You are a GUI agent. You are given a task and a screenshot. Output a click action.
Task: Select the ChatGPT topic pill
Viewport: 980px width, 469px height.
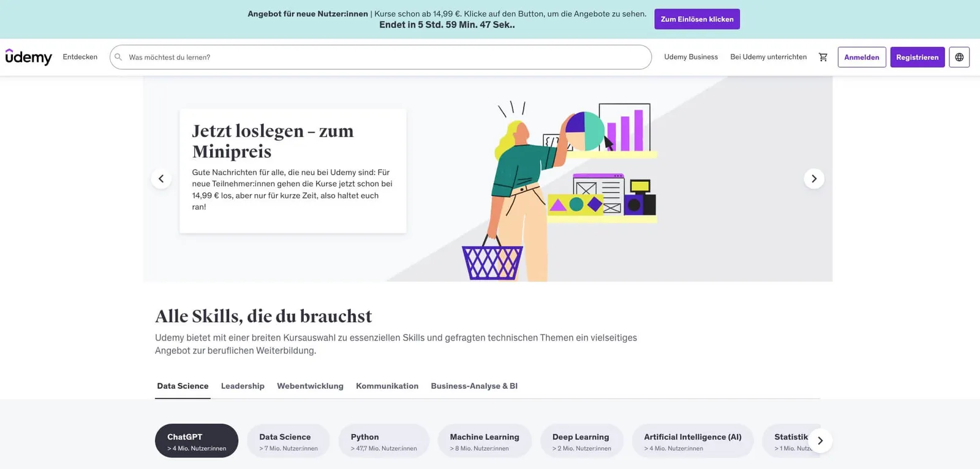197,441
